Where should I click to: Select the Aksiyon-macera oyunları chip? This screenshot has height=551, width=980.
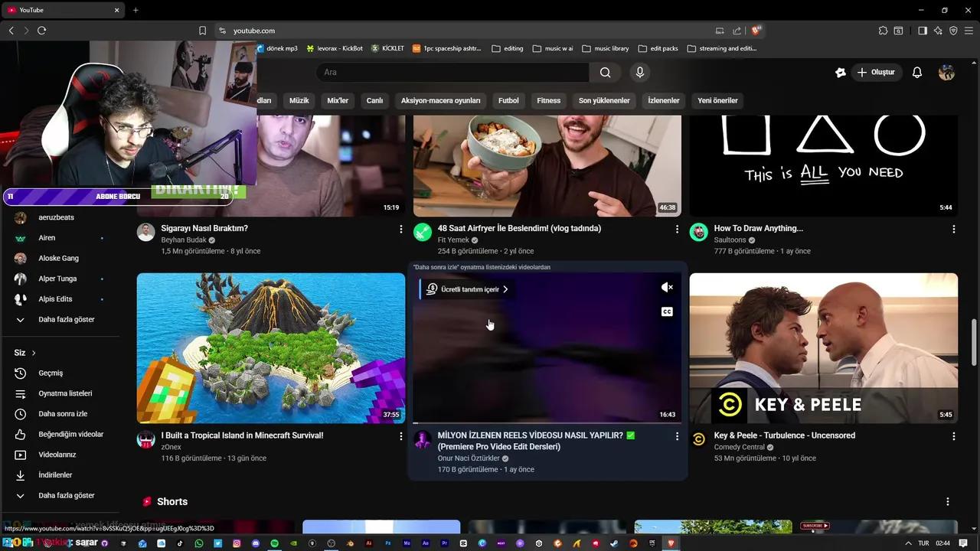(441, 100)
